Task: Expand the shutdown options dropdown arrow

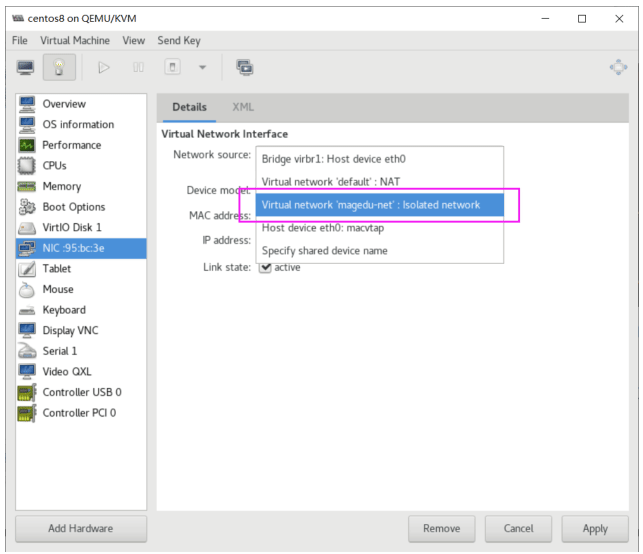Action: pyautogui.click(x=202, y=67)
